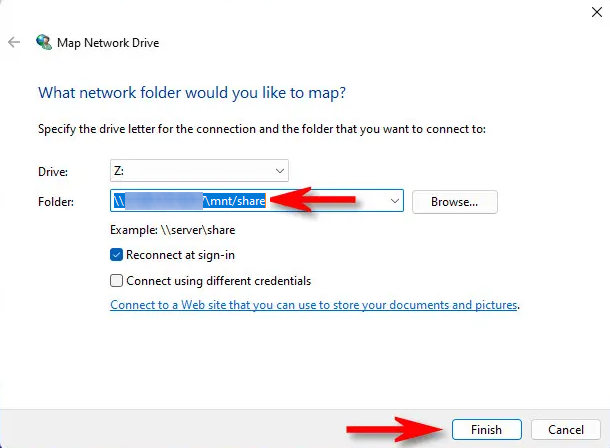
Task: Expand the Folder path dropdown arrow
Action: 394,201
